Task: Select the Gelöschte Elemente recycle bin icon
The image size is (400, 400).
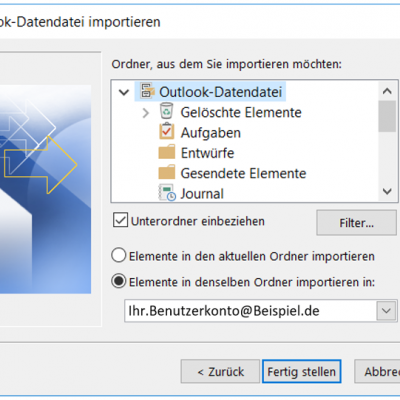Action: pyautogui.click(x=166, y=111)
